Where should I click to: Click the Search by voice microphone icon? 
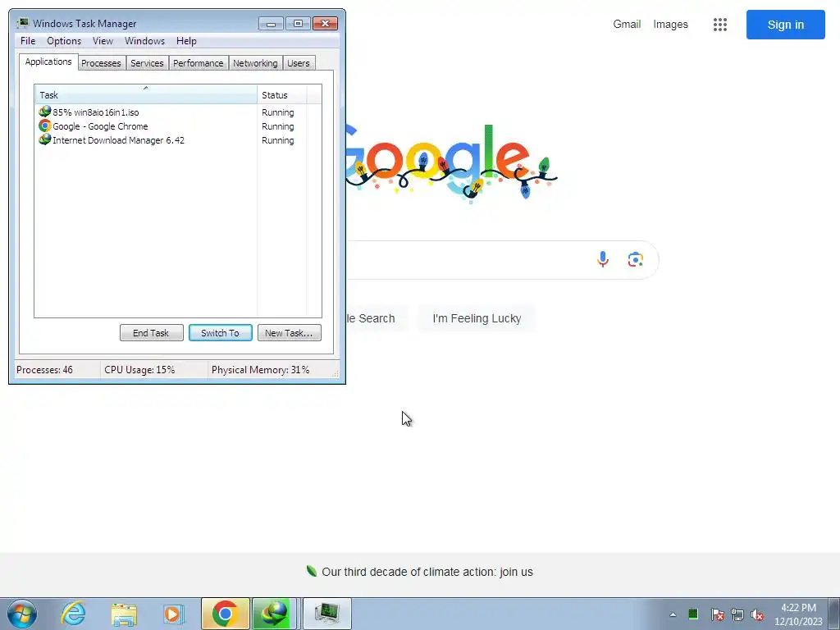(603, 259)
